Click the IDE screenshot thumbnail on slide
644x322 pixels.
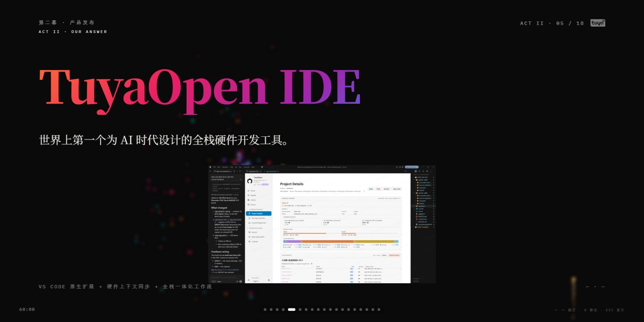pos(322,224)
